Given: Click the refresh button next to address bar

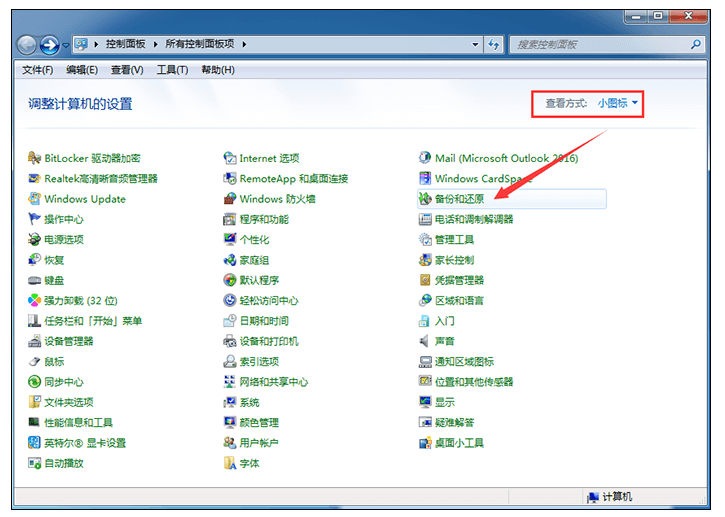Looking at the screenshot, I should 494,44.
